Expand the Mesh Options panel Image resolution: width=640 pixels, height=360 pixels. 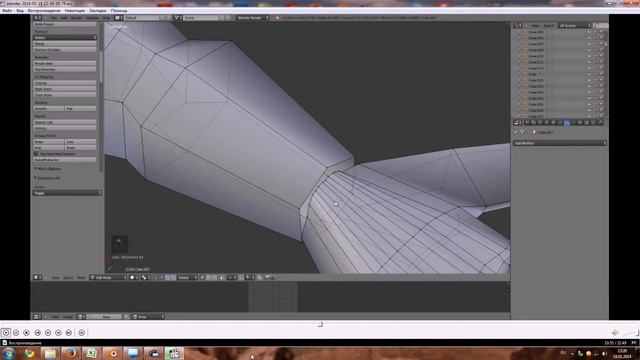pyautogui.click(x=48, y=169)
